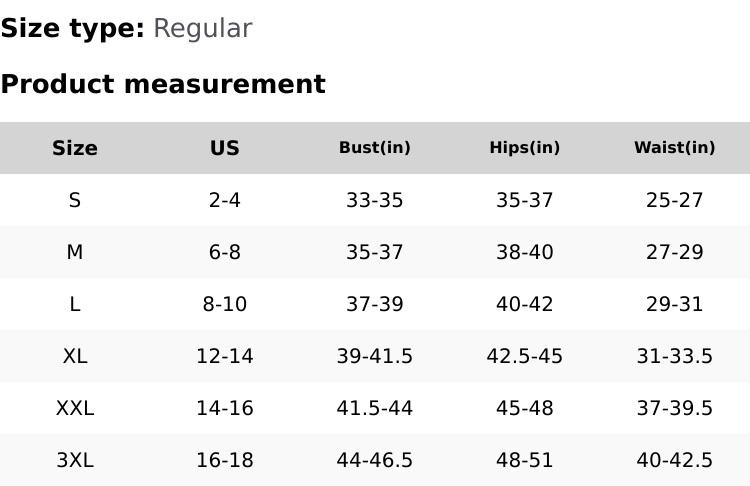Choose the XXL size row label
This screenshot has width=750, height=486.
point(75,408)
